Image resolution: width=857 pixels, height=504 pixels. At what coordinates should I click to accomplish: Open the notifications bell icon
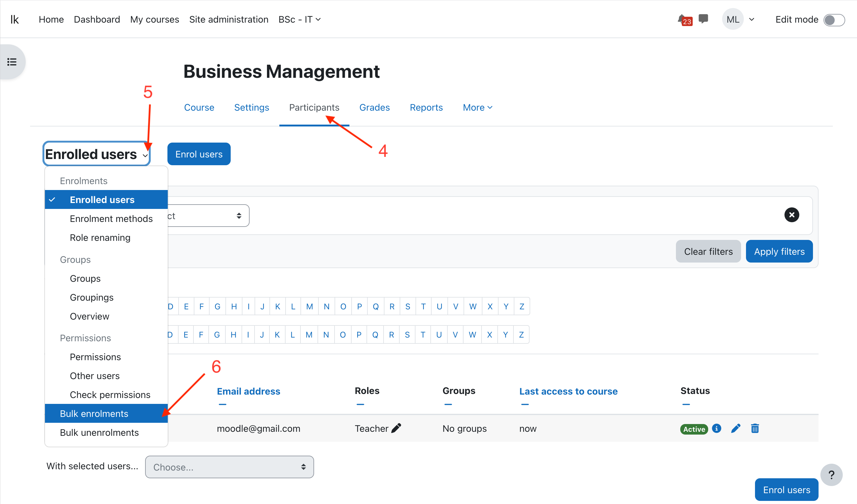682,19
